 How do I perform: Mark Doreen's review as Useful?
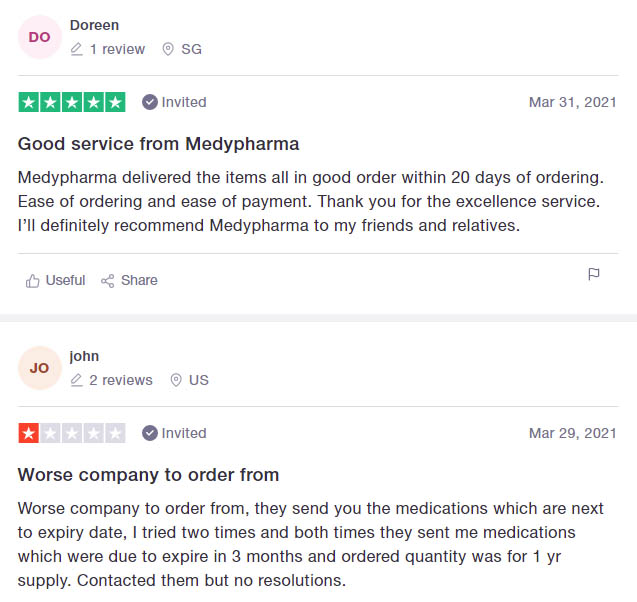click(x=65, y=281)
